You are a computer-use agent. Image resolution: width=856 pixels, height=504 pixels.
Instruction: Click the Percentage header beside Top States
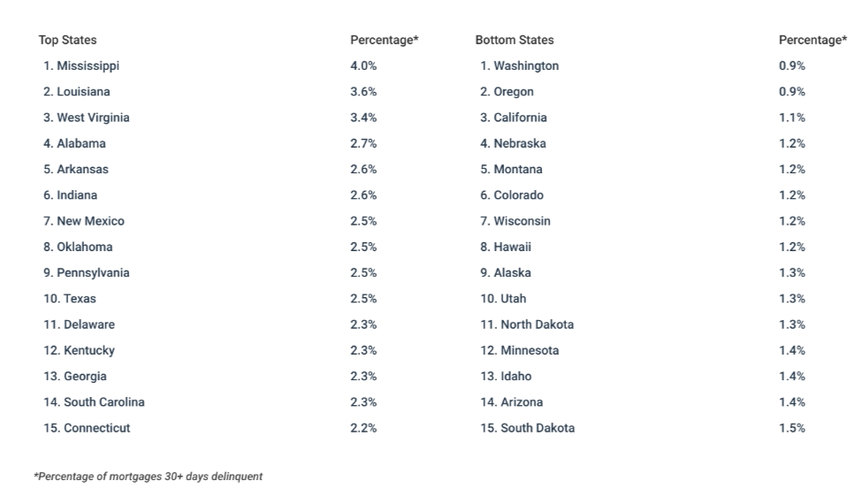point(384,40)
